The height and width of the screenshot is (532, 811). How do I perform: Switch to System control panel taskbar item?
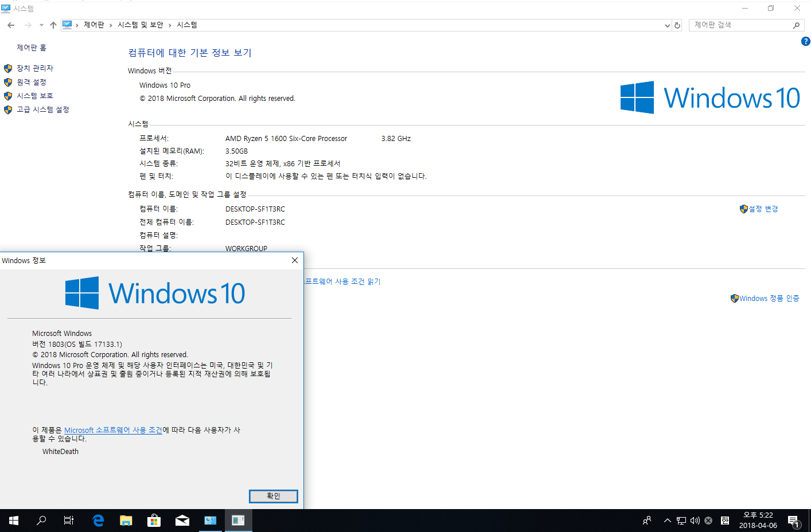tap(210, 521)
